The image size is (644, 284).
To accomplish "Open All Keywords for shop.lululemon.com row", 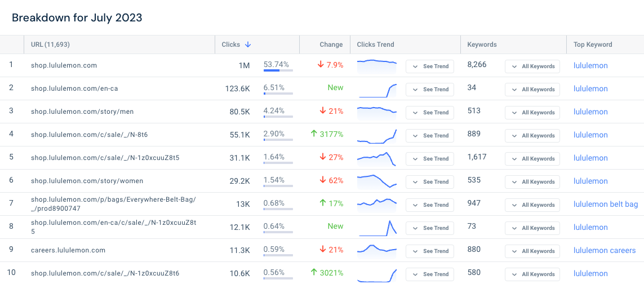I will tap(532, 66).
